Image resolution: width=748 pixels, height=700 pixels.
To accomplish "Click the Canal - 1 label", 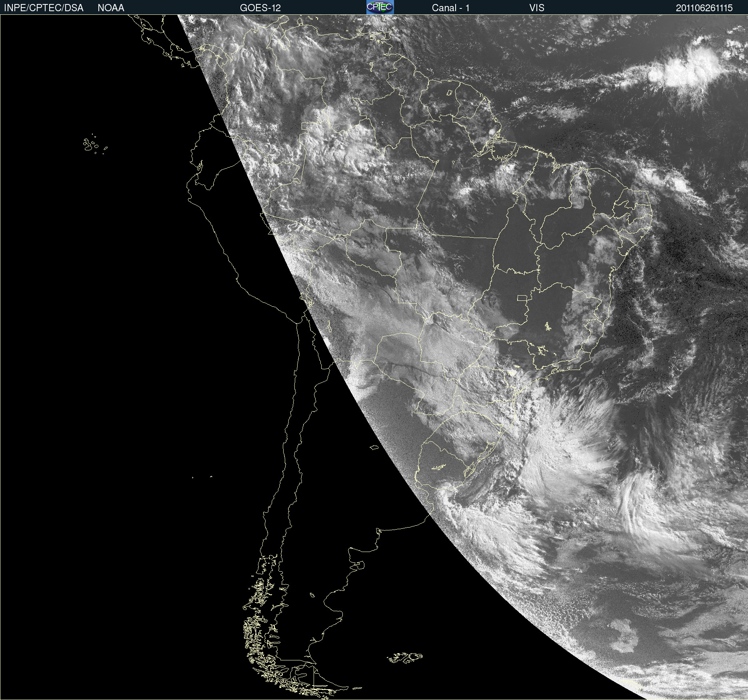I will 451,8.
